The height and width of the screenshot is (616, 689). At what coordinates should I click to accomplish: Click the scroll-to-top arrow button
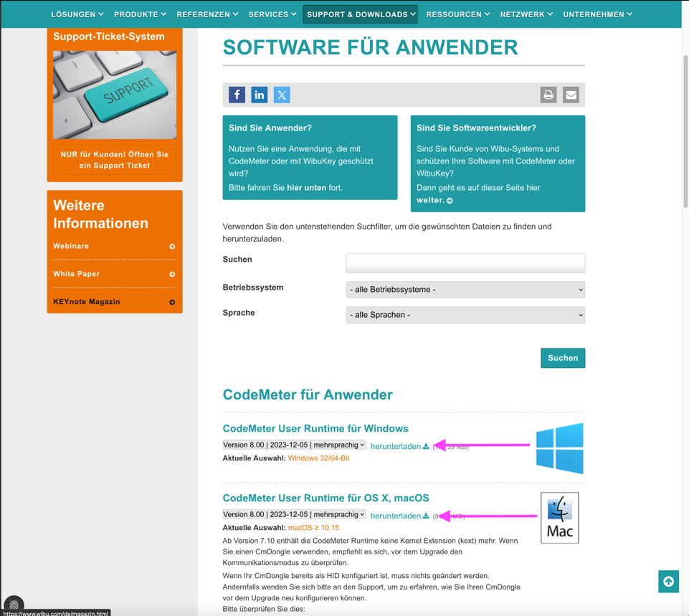[x=668, y=582]
